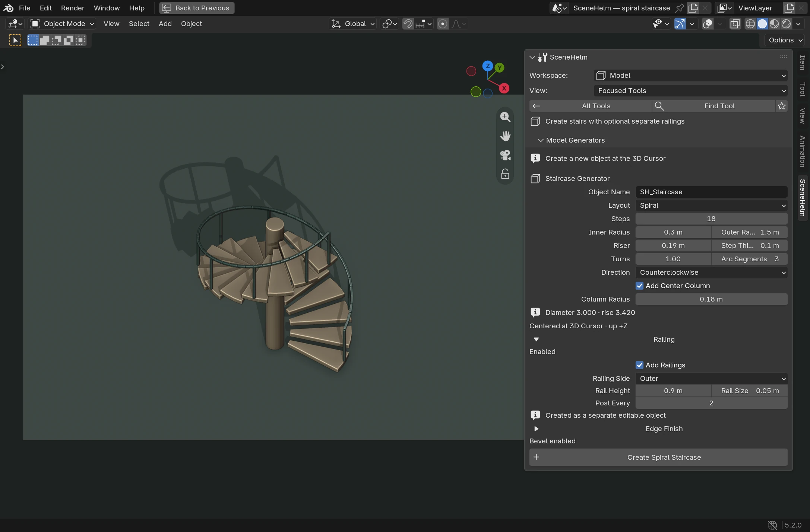
Task: Click the lock camera to view icon
Action: (505, 174)
